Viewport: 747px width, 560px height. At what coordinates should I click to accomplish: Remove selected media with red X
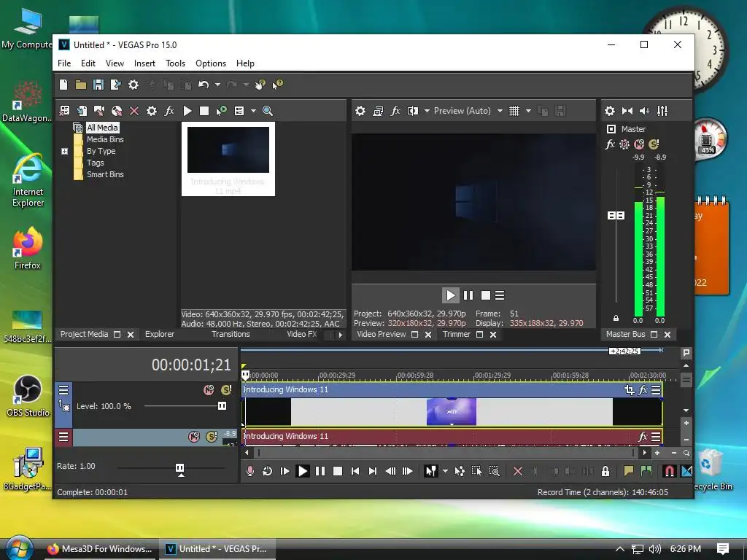pos(134,111)
